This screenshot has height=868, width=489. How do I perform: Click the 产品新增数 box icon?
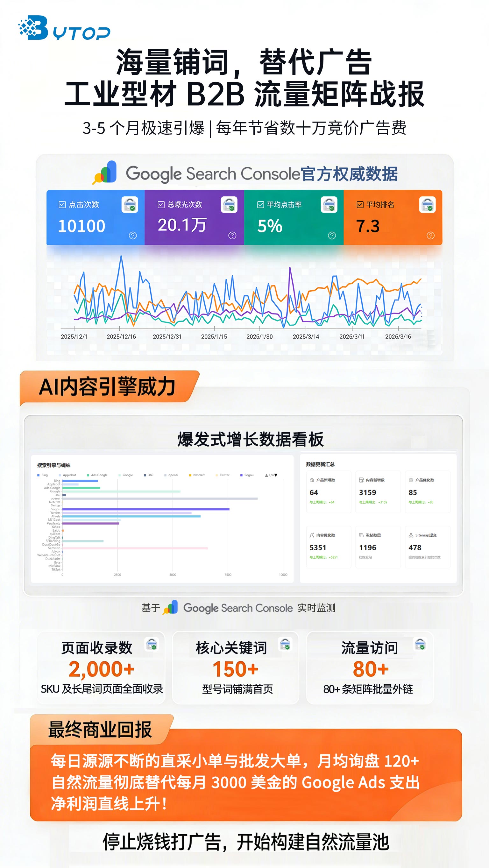coord(312,480)
